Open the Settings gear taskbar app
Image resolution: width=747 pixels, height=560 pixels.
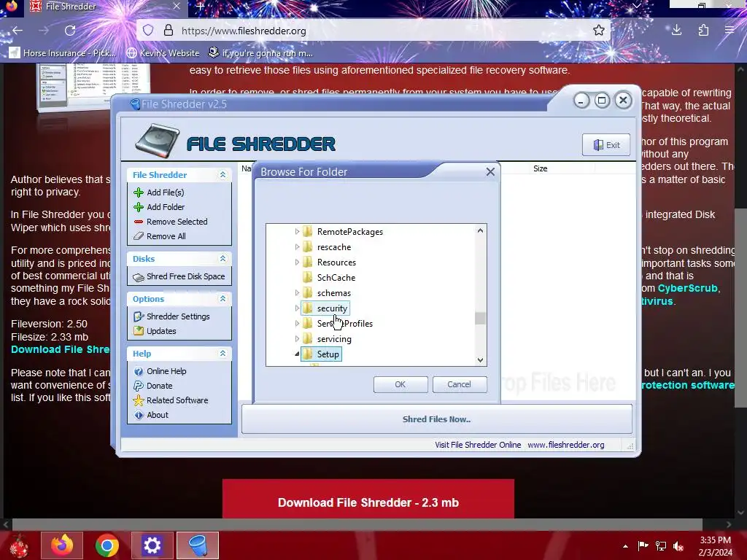152,545
